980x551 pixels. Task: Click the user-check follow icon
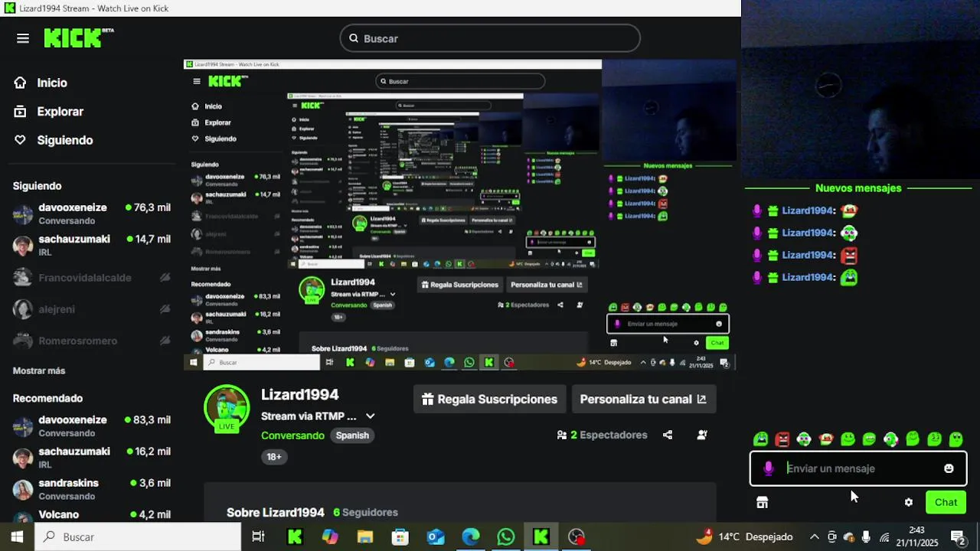click(702, 435)
